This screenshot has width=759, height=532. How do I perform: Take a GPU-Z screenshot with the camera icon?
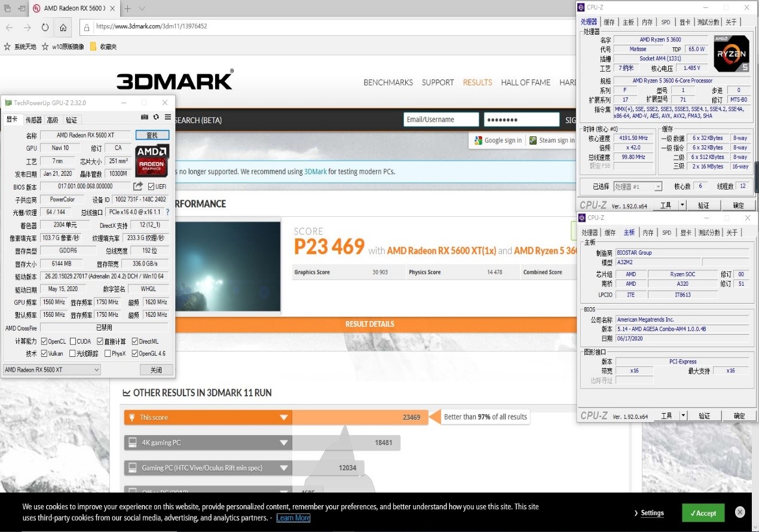pos(145,117)
